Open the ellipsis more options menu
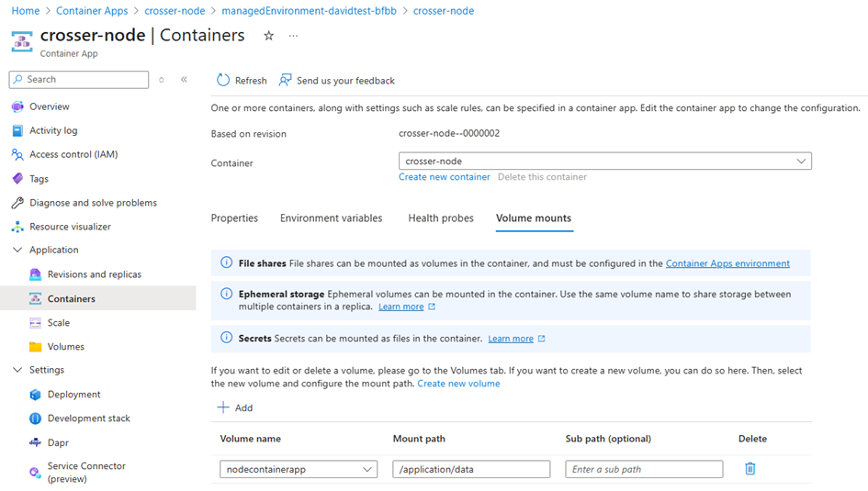This screenshot has height=491, width=868. click(293, 36)
